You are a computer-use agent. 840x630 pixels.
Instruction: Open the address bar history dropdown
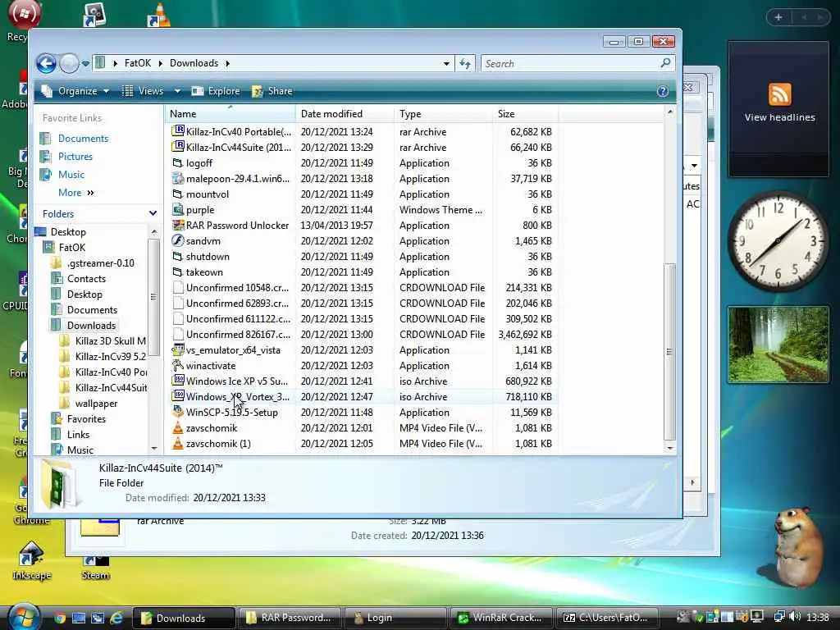[x=446, y=64]
